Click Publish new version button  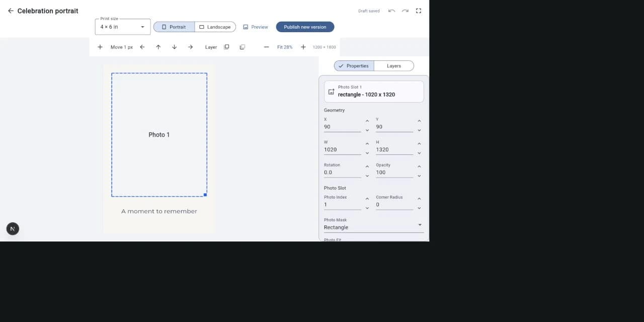305,27
